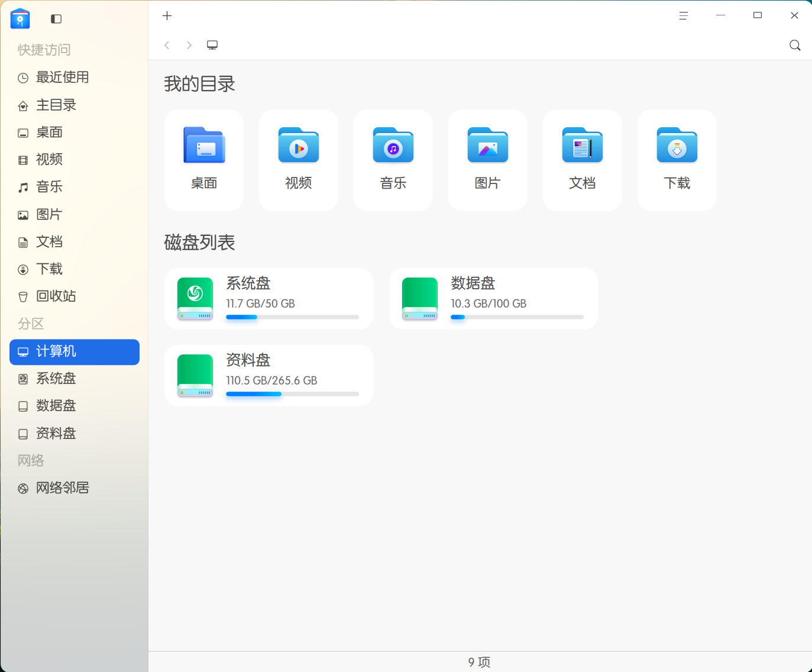Select 计算机 in the sidebar

(x=75, y=352)
